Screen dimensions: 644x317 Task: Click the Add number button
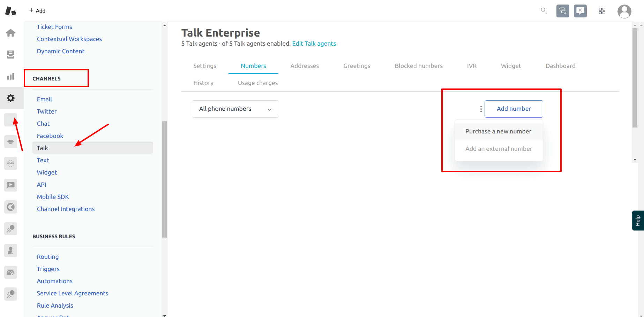click(514, 109)
